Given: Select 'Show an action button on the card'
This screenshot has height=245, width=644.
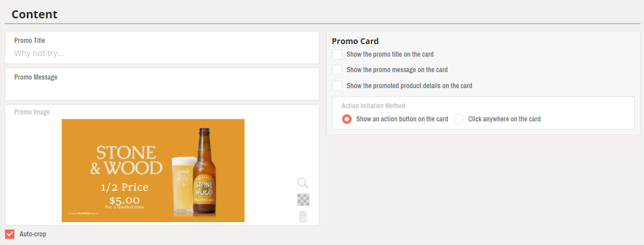Looking at the screenshot, I should [x=346, y=119].
